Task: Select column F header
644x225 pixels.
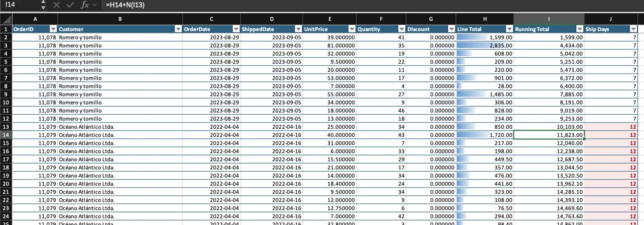Action: [381, 19]
